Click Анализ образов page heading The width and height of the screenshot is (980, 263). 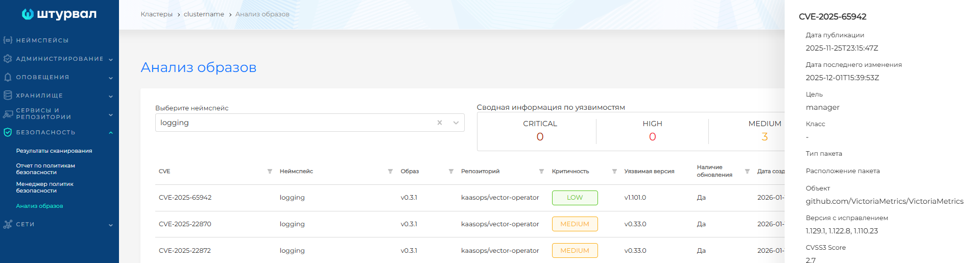pyautogui.click(x=199, y=67)
